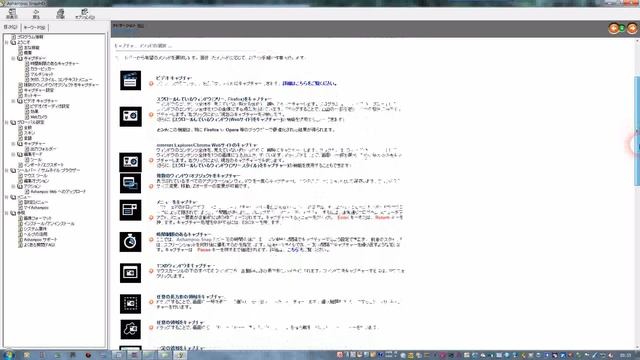Open the Webカメラ tree topic
The image size is (640, 360).
[x=39, y=117]
